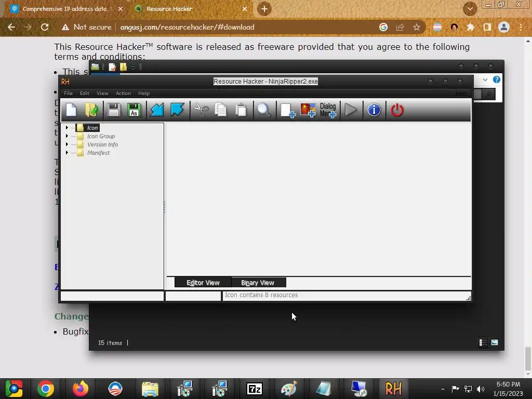532x399 pixels.
Task: Click the share icon in Chrome address bar
Action: pos(400,27)
